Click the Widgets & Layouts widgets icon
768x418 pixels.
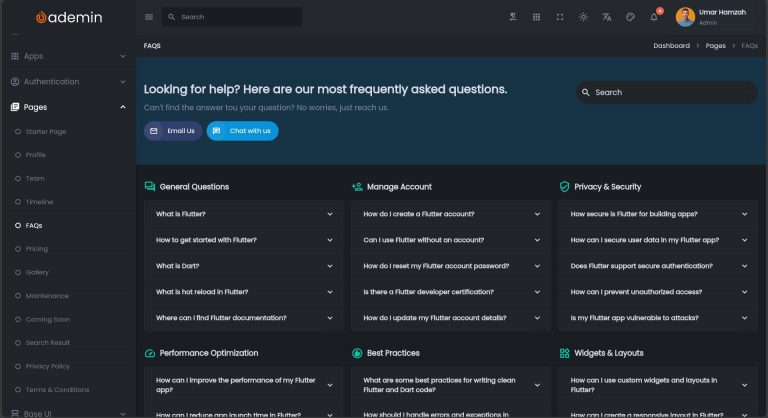(564, 353)
